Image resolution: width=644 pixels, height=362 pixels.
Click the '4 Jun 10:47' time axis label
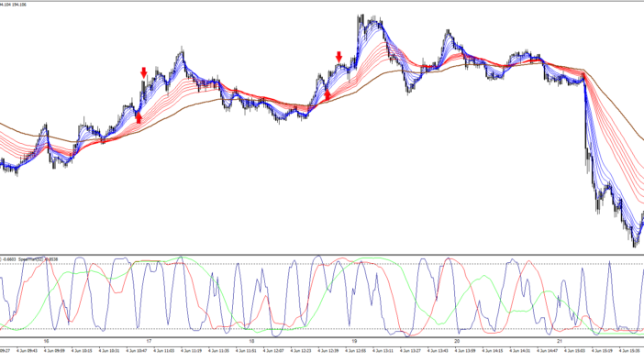click(137, 351)
